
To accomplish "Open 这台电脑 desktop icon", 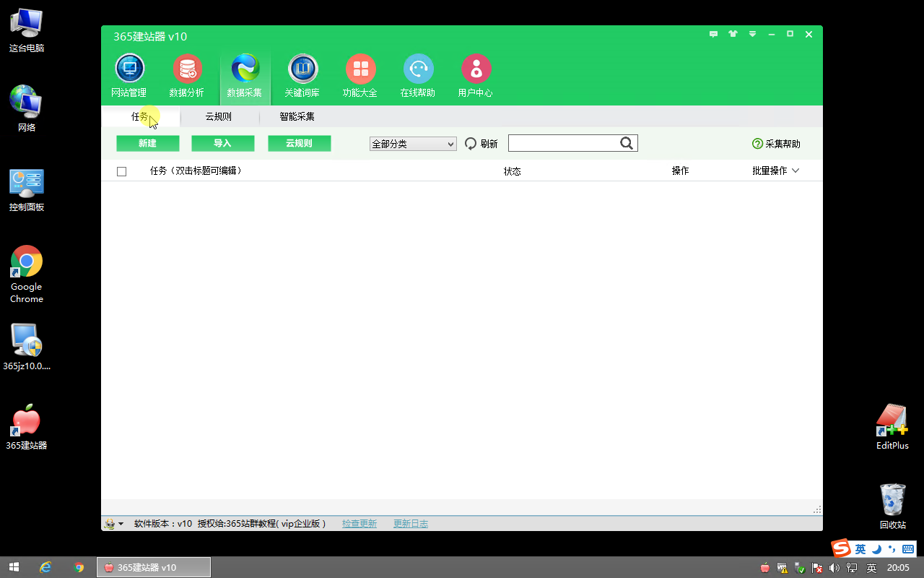I will click(26, 23).
